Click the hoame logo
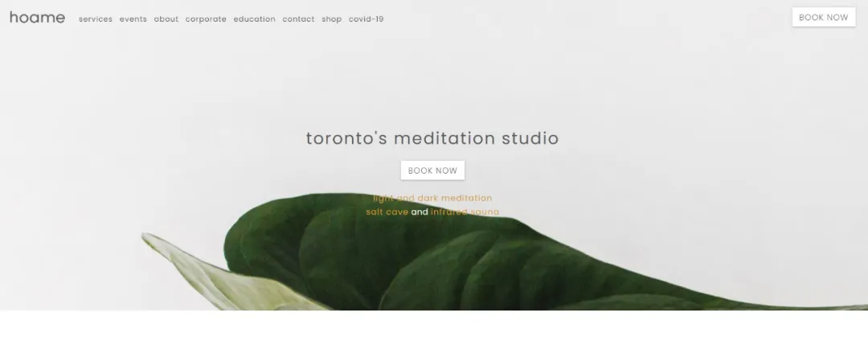 click(x=37, y=18)
